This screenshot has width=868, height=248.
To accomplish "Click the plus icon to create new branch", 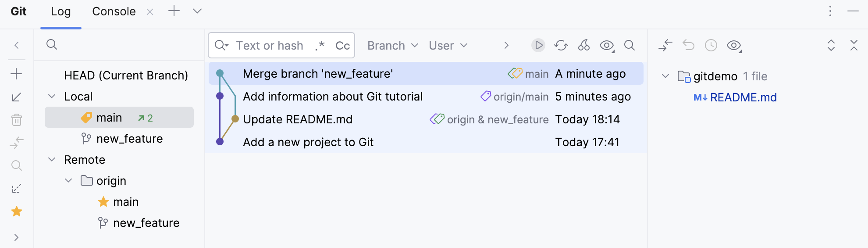I will click(16, 74).
